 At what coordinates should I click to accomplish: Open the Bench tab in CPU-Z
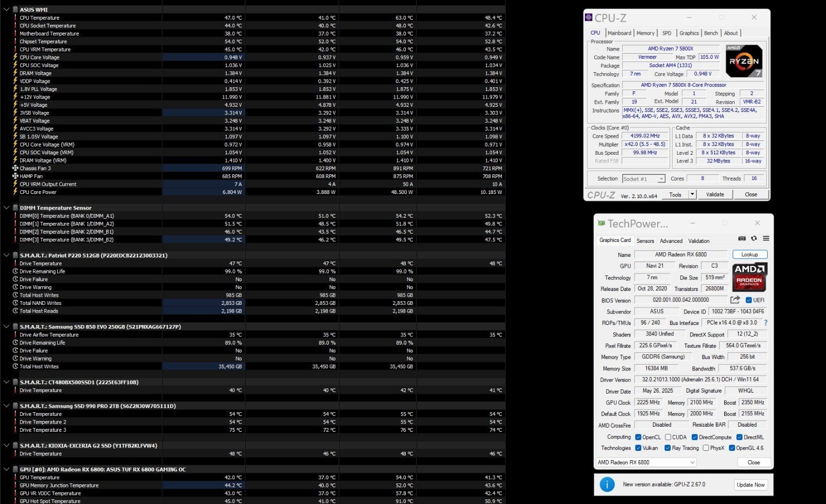click(711, 33)
